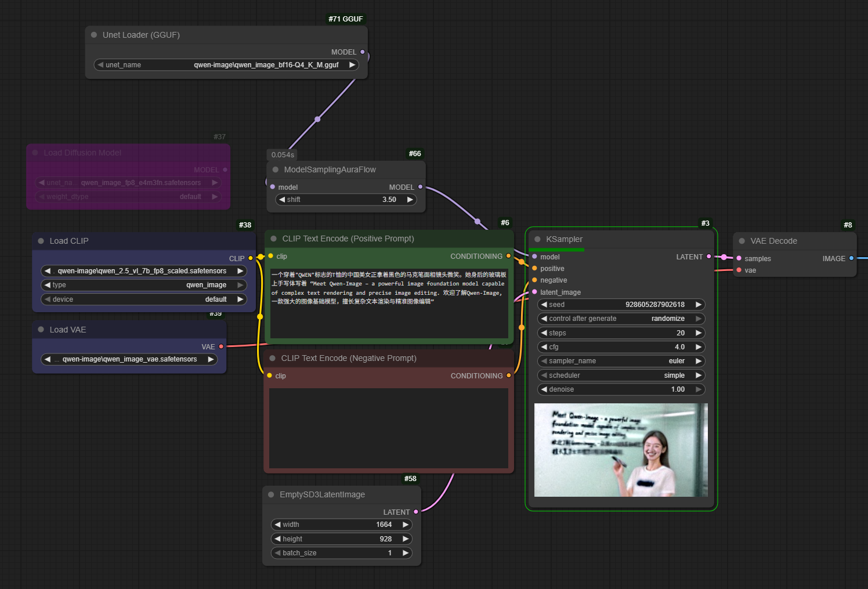868x589 pixels.
Task: Open control after generate dropdown
Action: [621, 319]
